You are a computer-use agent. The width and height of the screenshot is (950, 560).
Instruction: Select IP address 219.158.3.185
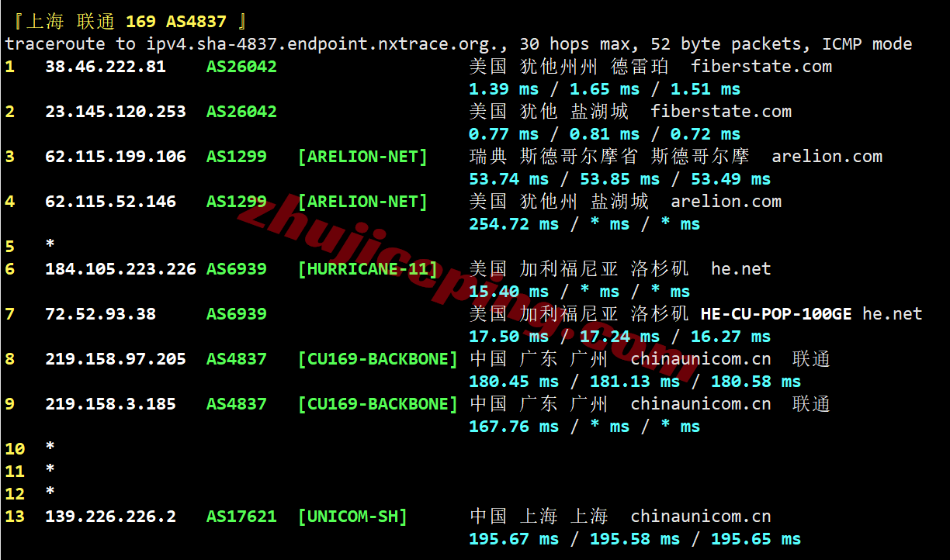(x=110, y=404)
